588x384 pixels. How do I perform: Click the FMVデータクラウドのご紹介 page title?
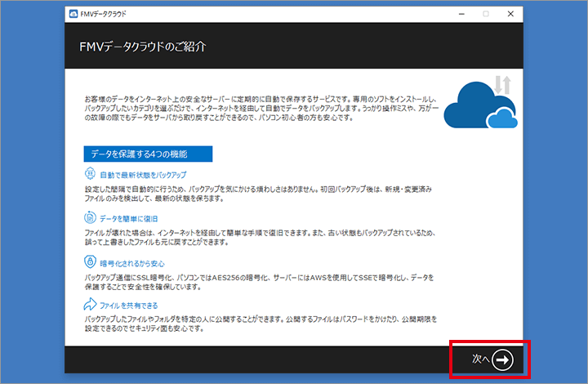click(143, 46)
